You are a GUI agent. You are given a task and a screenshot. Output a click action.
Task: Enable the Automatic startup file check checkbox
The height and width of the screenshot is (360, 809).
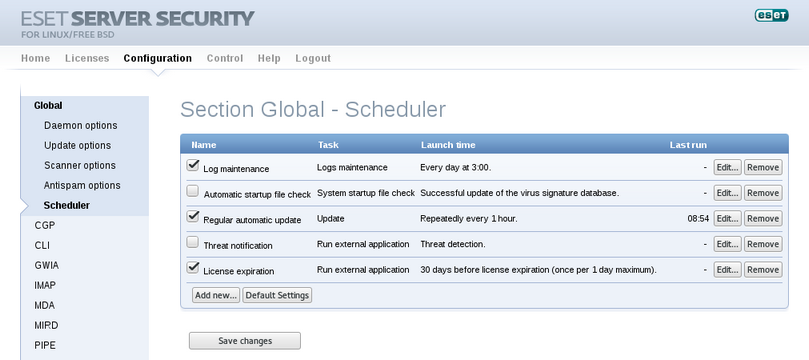(192, 191)
